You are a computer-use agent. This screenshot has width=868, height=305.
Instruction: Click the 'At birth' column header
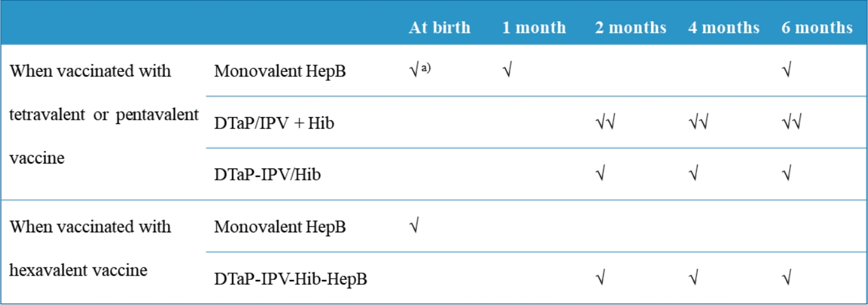pyautogui.click(x=439, y=28)
